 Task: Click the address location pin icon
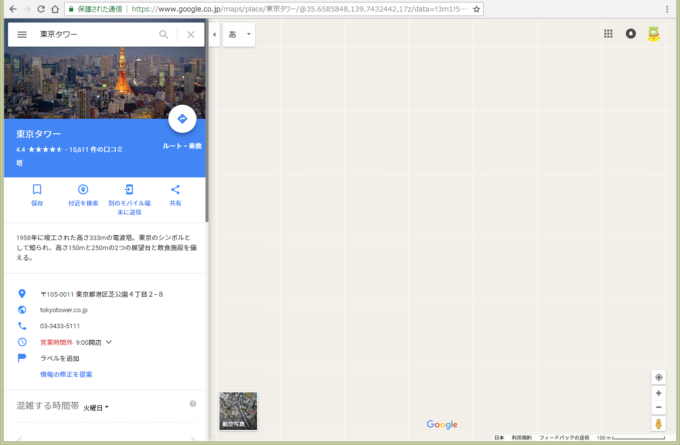point(22,294)
